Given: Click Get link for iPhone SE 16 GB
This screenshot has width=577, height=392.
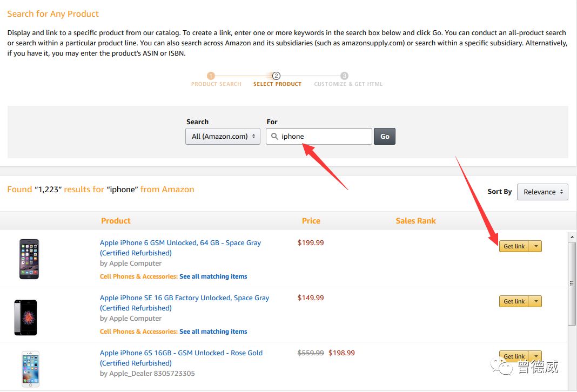Looking at the screenshot, I should click(x=514, y=301).
